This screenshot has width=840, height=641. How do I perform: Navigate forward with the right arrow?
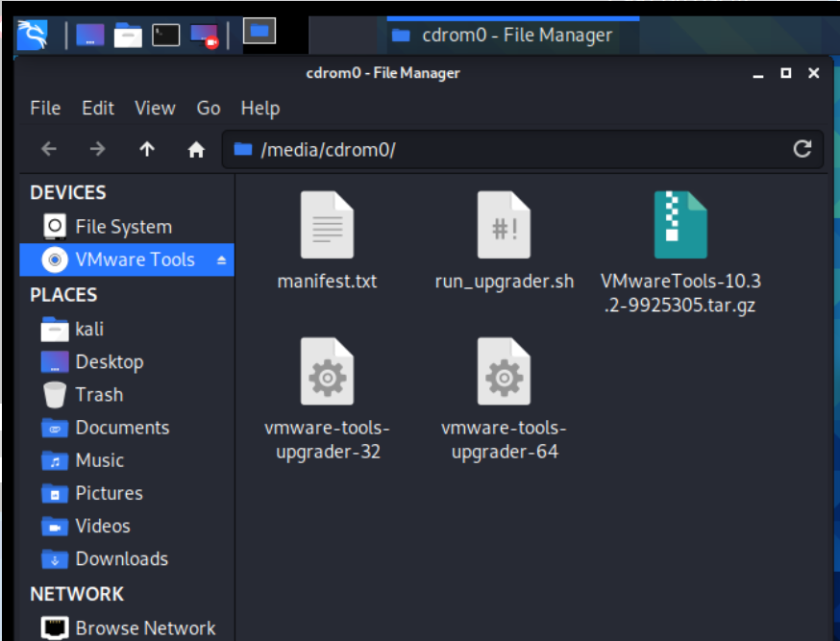click(97, 150)
